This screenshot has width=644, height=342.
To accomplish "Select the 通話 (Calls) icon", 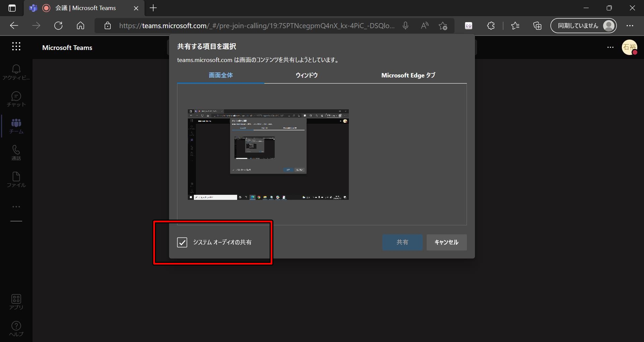I will pos(16,153).
